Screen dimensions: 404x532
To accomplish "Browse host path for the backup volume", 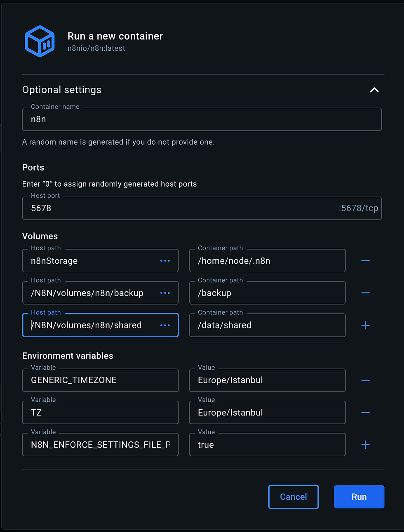I will 165,293.
